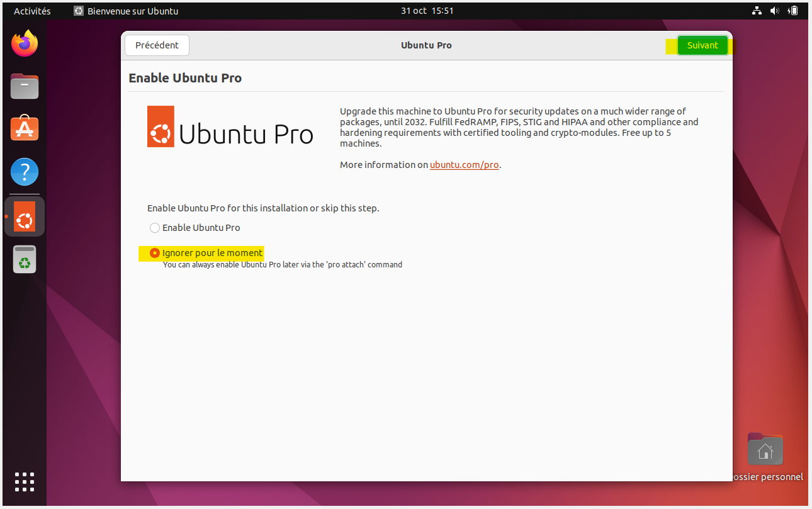Click the Suivant button
812x509 pixels.
(x=702, y=45)
